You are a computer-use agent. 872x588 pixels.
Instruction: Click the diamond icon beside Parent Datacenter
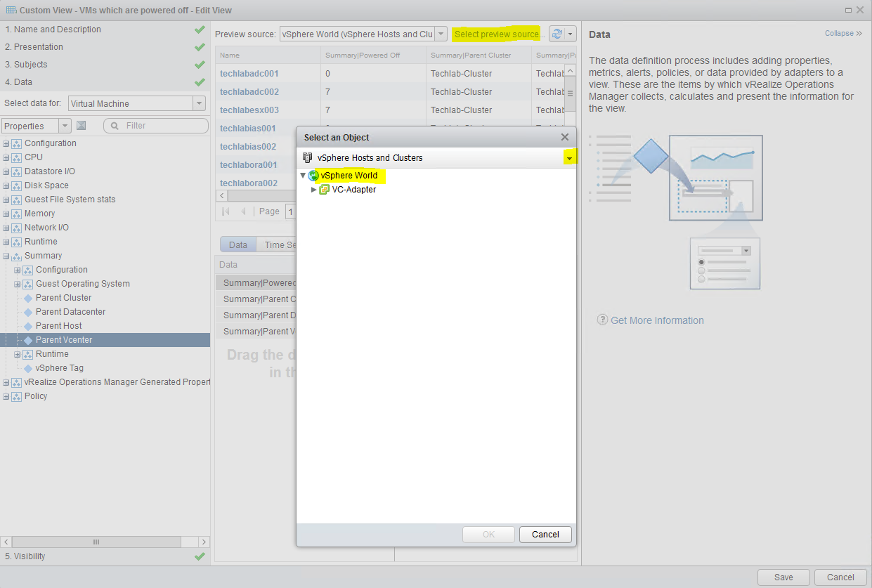click(28, 312)
